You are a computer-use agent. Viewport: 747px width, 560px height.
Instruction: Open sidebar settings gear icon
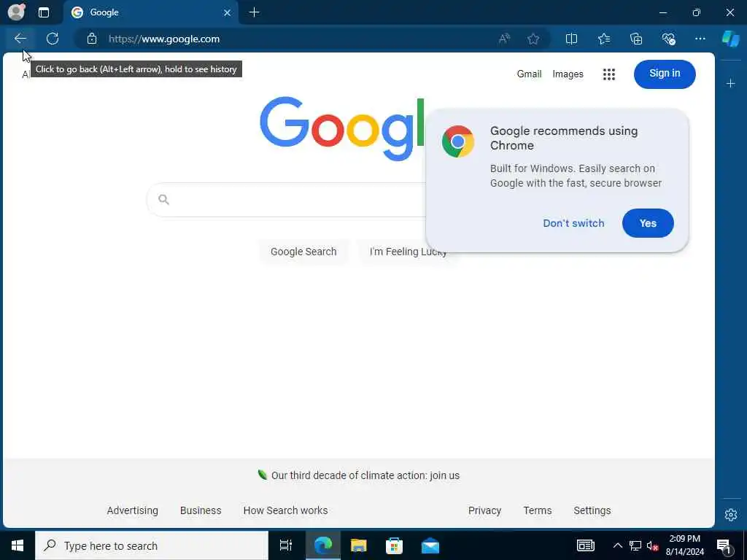(731, 515)
